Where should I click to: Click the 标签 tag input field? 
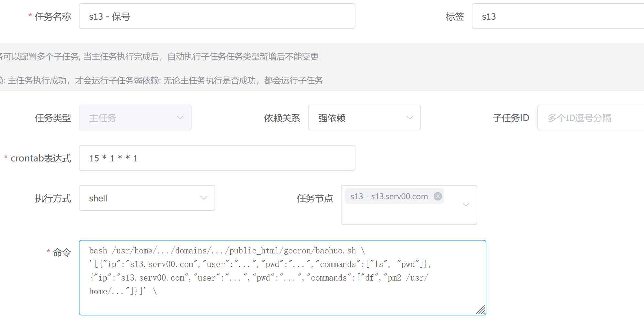pos(558,16)
